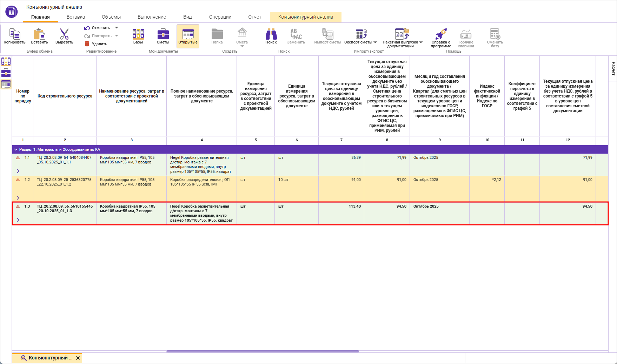Click the Копировать (Copy) icon

[x=14, y=34]
